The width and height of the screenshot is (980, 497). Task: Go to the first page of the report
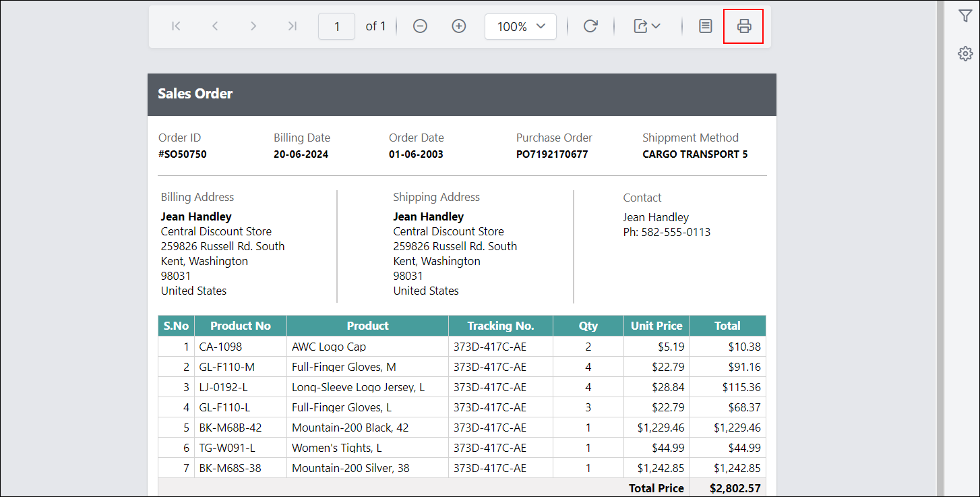(x=175, y=26)
